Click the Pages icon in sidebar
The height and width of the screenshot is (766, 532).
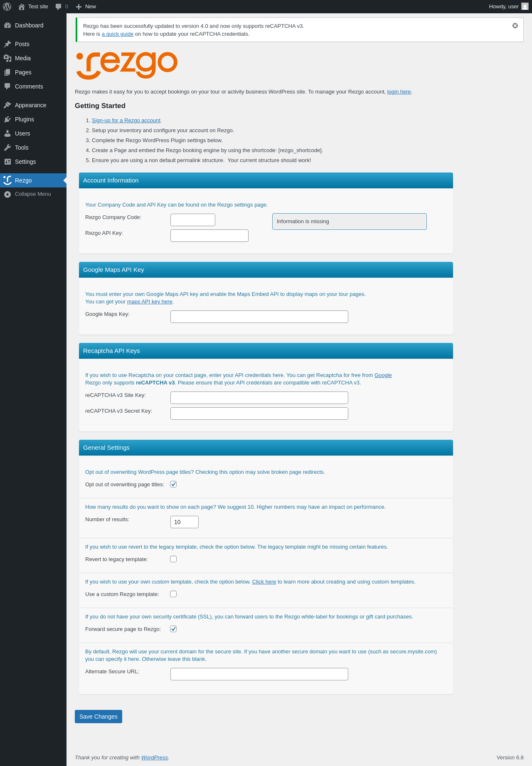[x=7, y=72]
